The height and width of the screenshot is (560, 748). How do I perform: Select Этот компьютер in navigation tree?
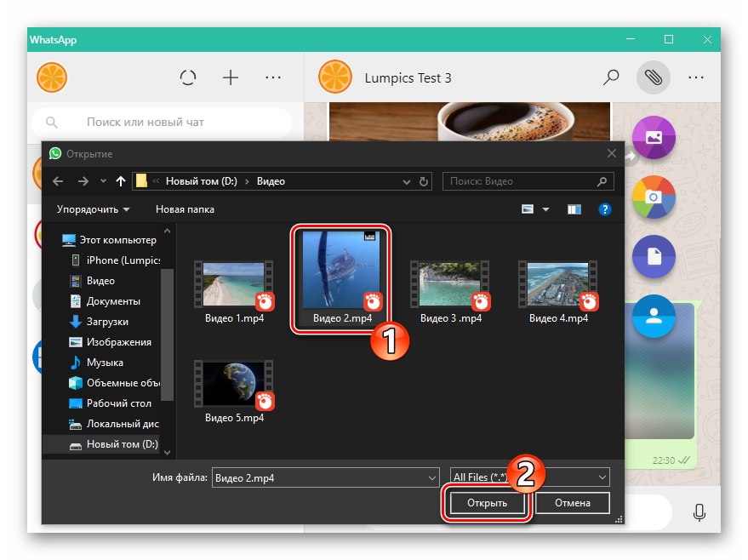tap(109, 240)
